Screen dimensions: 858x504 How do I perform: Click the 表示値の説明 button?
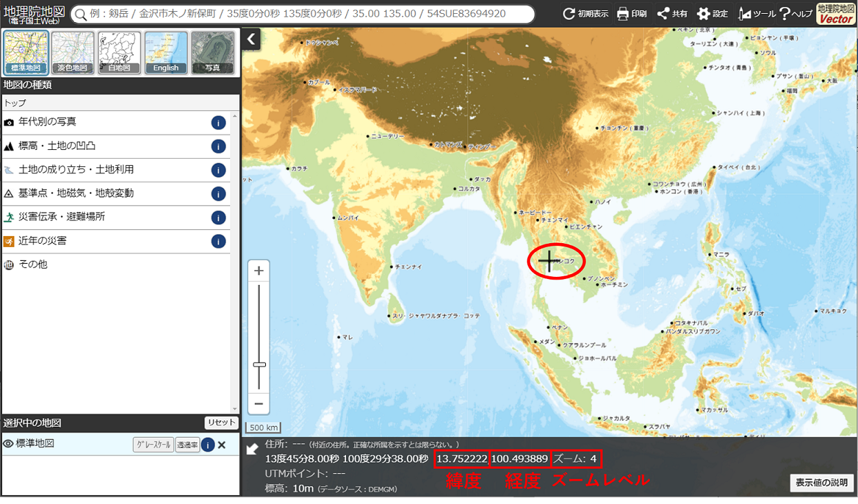tap(822, 483)
